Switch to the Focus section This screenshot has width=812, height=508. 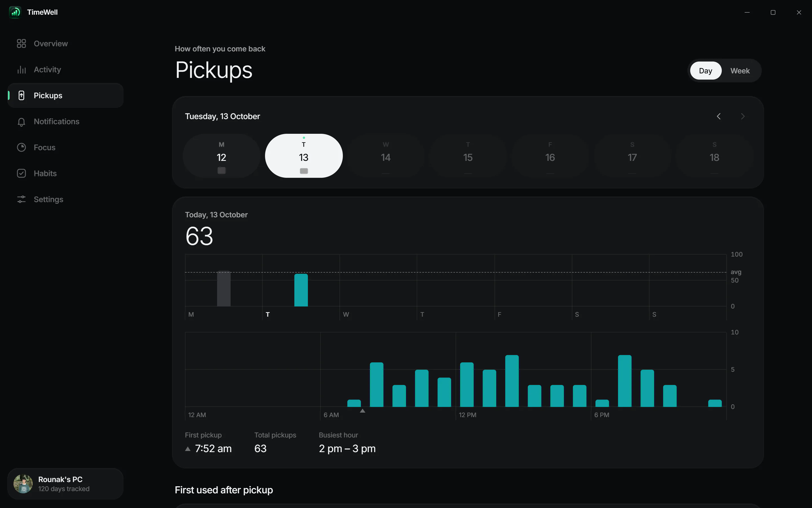(x=65, y=148)
